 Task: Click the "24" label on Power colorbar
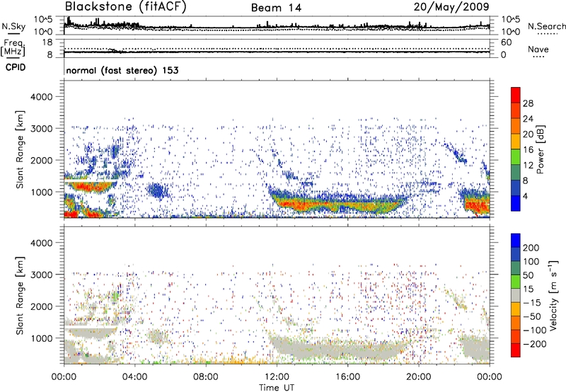(x=528, y=119)
